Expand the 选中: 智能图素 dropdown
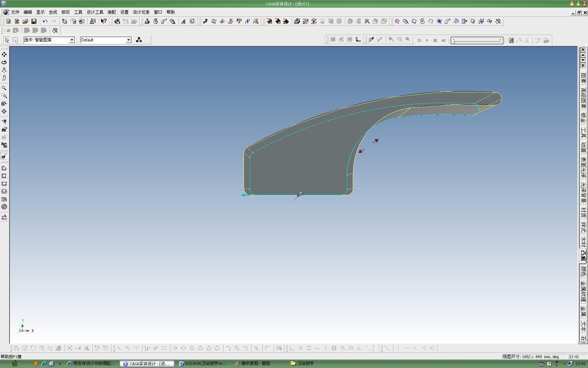Viewport: 588px width, 368px height. click(x=72, y=40)
